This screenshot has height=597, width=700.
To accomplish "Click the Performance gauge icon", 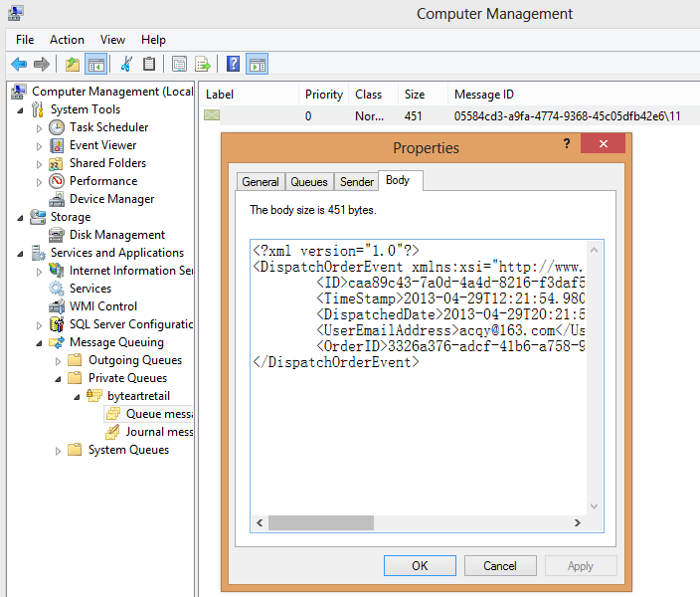I will [x=57, y=181].
